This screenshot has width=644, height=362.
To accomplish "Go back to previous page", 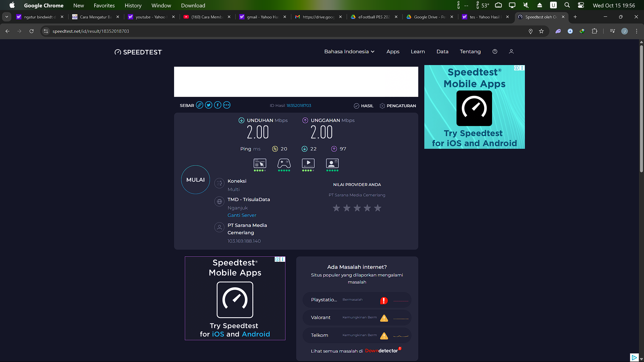I will 7,31.
